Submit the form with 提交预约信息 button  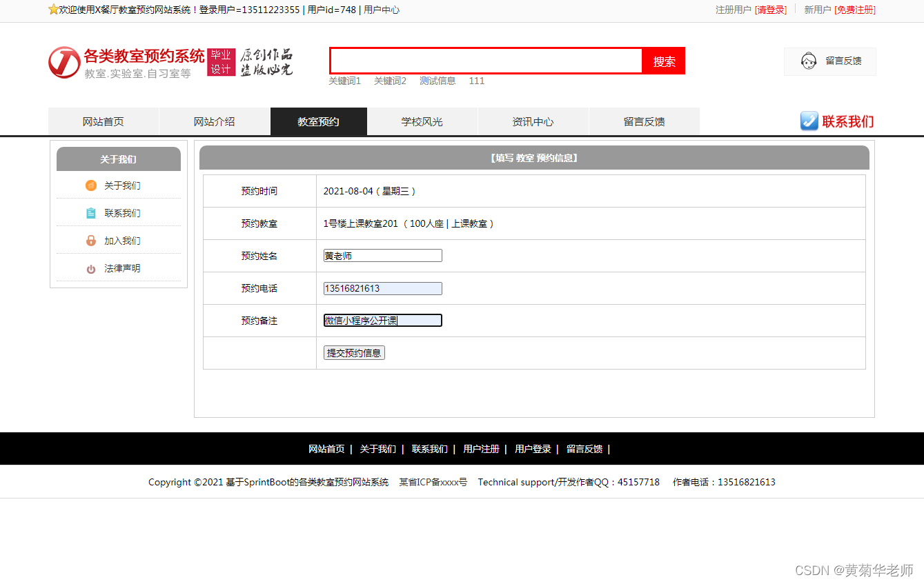[x=354, y=352]
